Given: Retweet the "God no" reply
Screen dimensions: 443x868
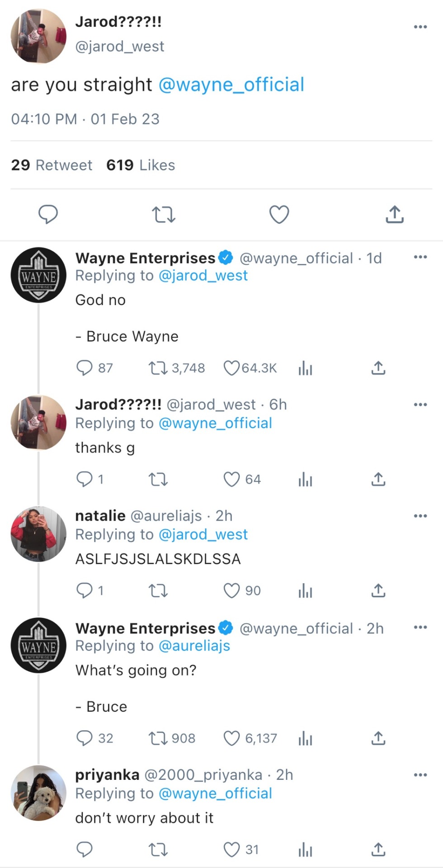Looking at the screenshot, I should pyautogui.click(x=158, y=368).
